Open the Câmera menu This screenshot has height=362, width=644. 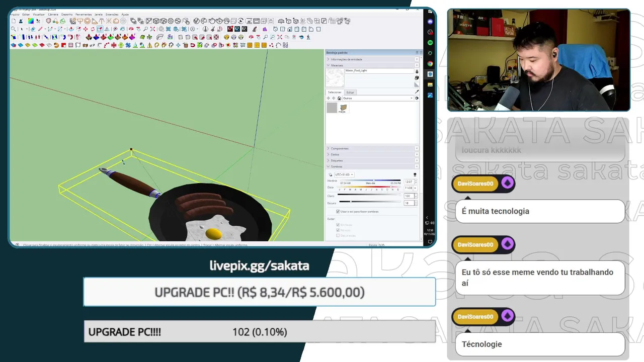[53, 15]
